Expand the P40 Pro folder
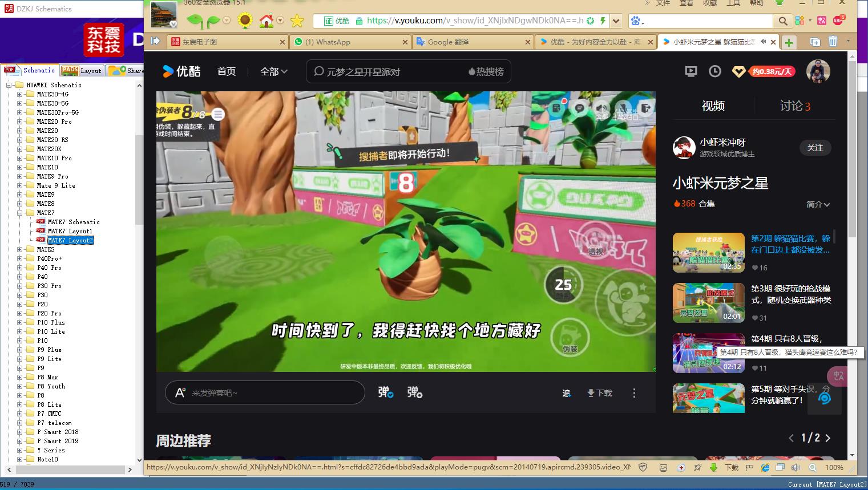The image size is (868, 490). (x=19, y=268)
